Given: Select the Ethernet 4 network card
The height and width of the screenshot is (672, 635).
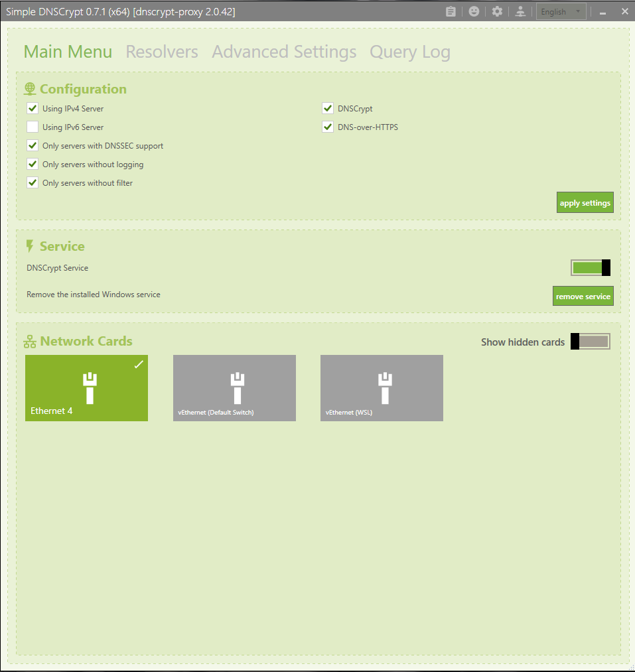Looking at the screenshot, I should (87, 388).
